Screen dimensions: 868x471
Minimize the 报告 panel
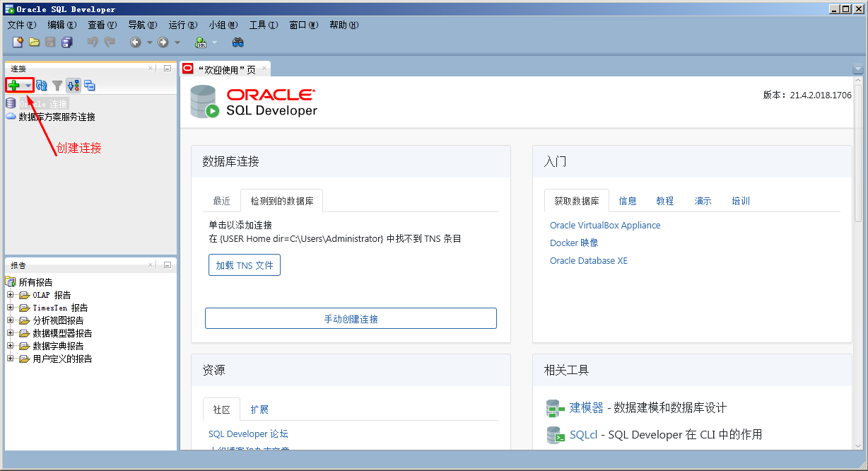167,264
